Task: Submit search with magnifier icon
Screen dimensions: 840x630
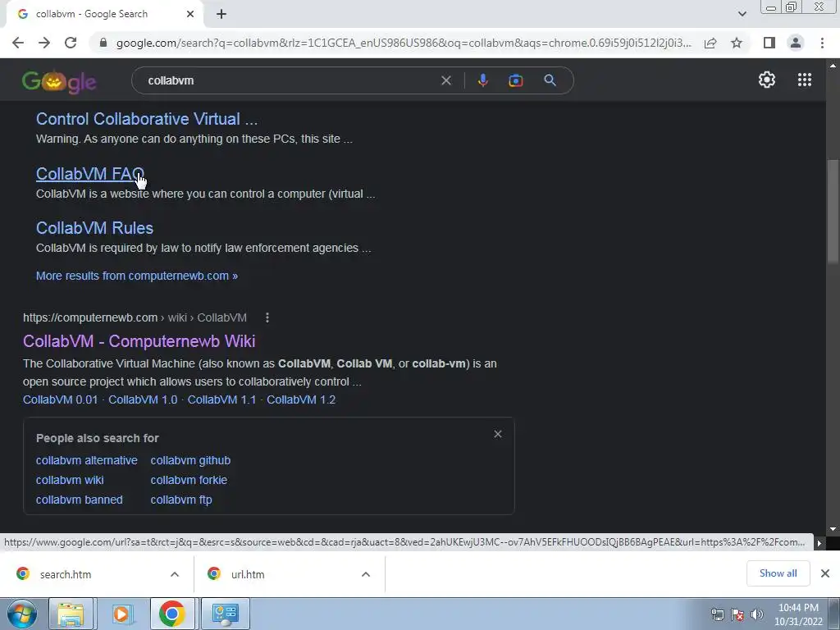Action: click(x=550, y=80)
